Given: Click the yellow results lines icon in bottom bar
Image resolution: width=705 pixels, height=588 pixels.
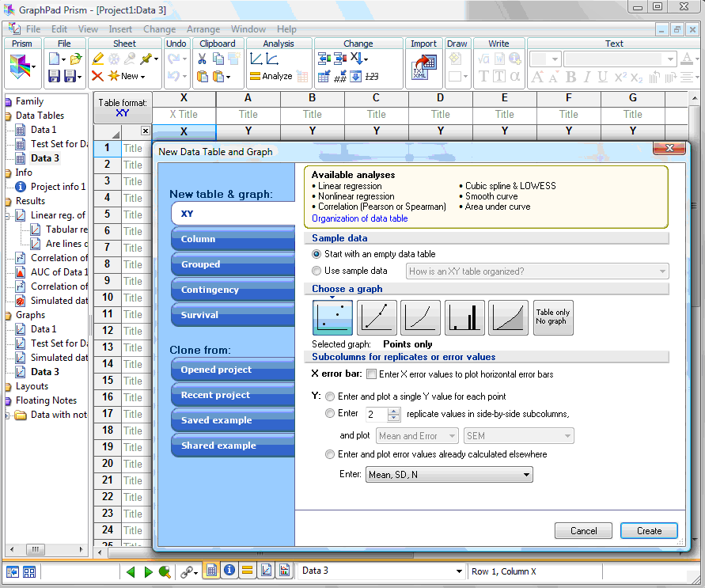Looking at the screenshot, I should 247,571.
